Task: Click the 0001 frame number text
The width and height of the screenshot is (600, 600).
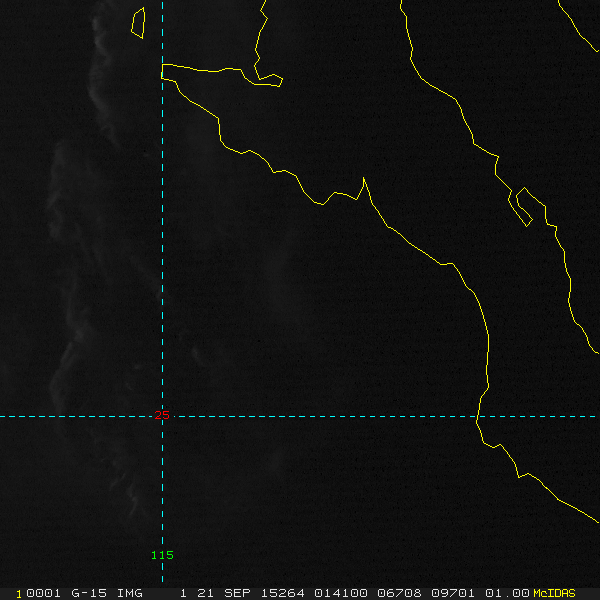Action: pos(43,593)
